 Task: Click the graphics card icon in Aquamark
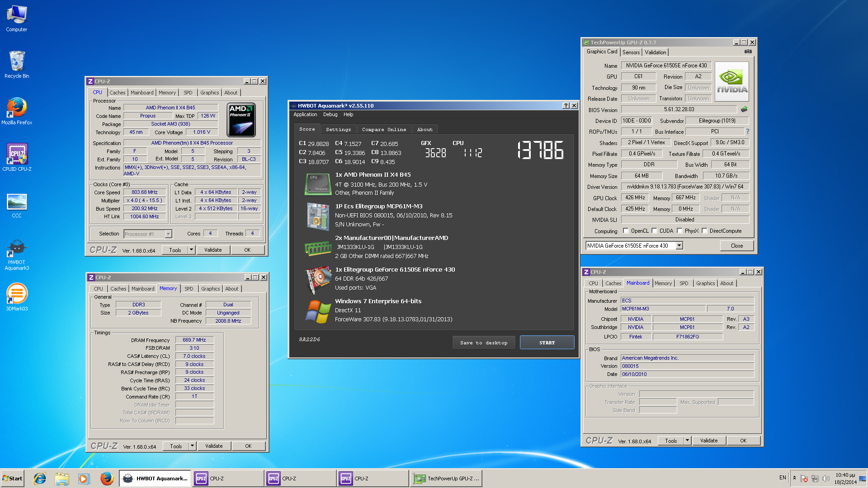click(319, 279)
